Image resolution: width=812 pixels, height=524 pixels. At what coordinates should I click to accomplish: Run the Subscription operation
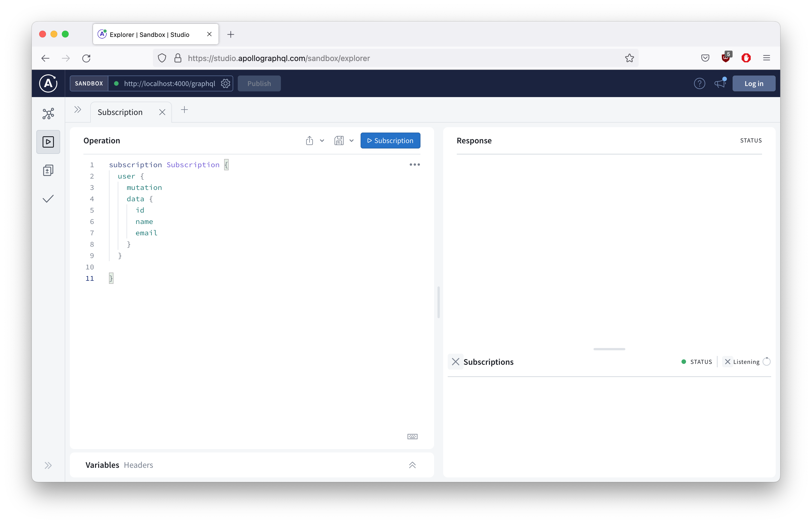tap(390, 141)
